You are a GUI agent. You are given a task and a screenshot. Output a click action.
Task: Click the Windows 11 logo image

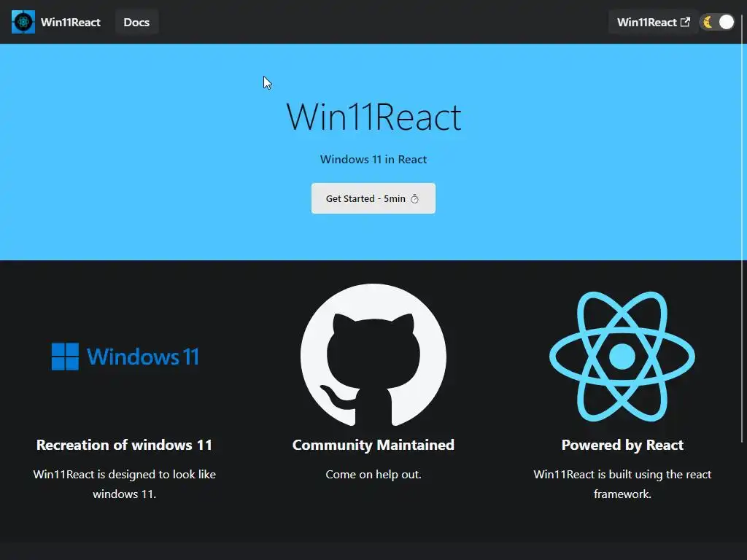click(x=125, y=357)
